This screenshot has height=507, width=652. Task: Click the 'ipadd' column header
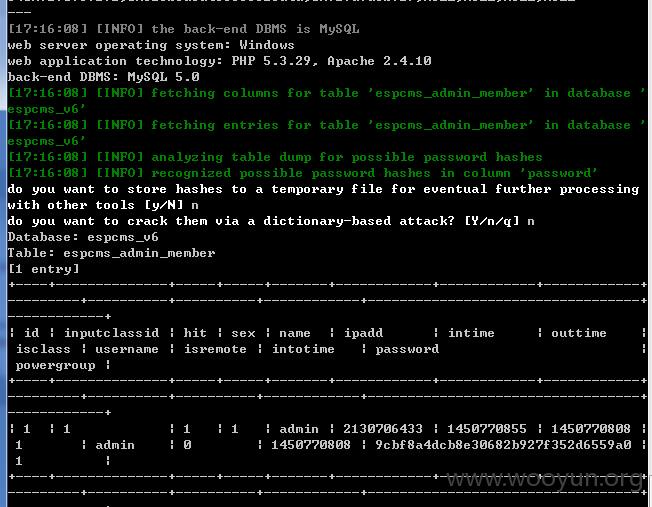pyautogui.click(x=363, y=333)
